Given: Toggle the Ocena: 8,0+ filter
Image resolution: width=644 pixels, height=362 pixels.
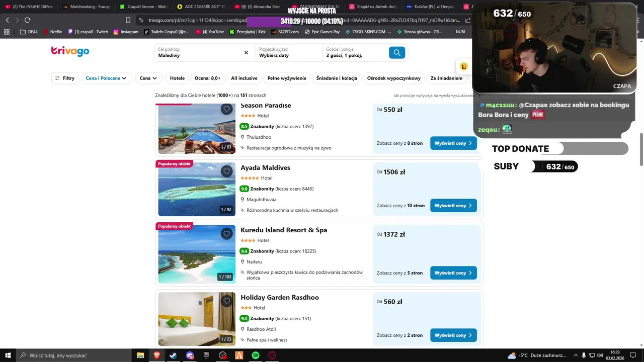Looking at the screenshot, I should click(208, 78).
